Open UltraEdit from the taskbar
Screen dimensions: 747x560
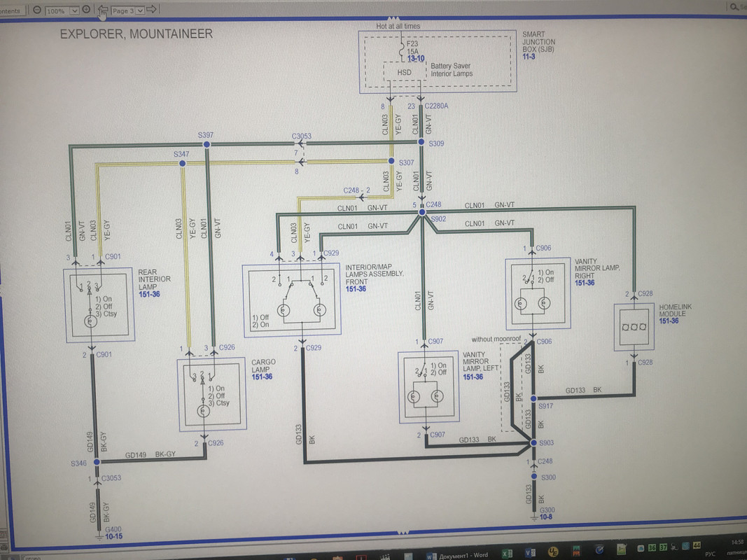[553, 552]
